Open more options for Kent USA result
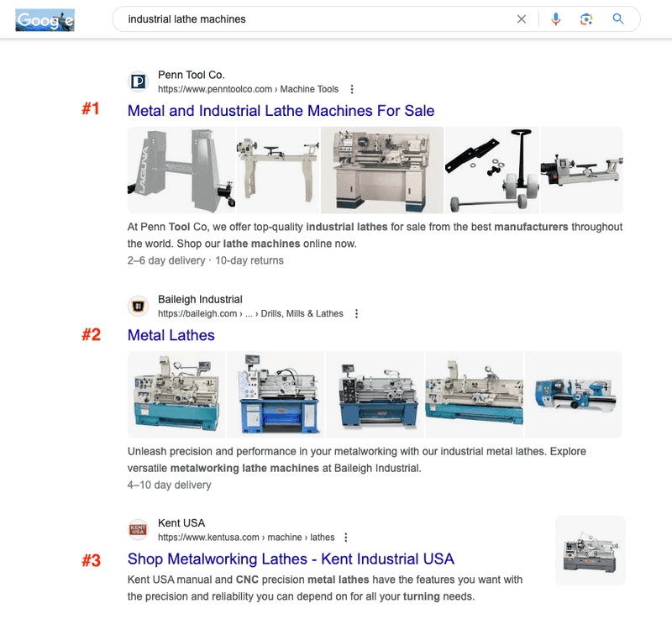This screenshot has height=619, width=672. (346, 538)
